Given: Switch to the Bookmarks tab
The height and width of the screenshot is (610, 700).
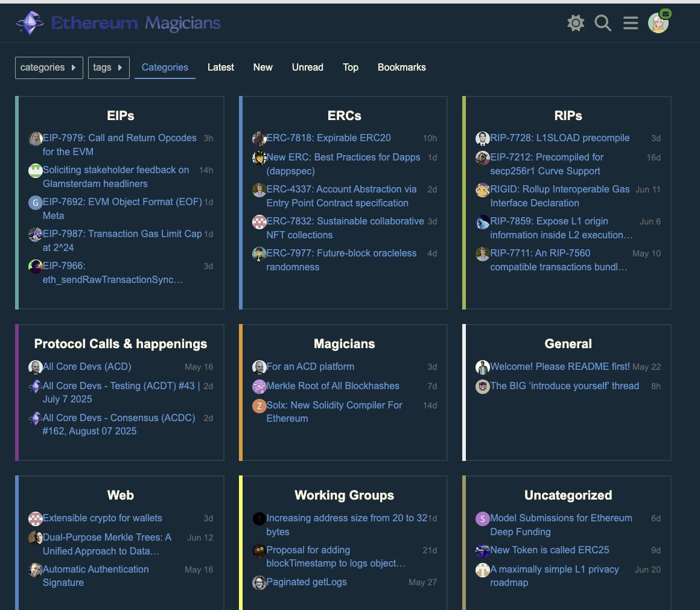Looking at the screenshot, I should [x=401, y=68].
